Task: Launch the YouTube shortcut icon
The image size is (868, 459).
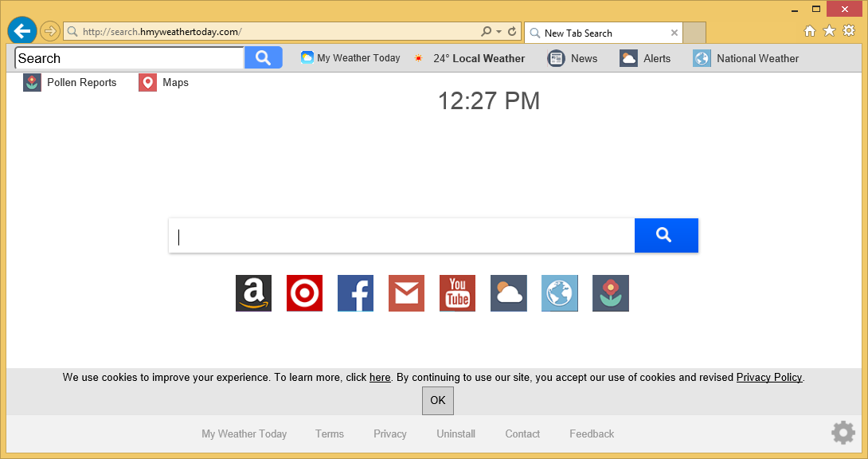Action: (x=457, y=293)
